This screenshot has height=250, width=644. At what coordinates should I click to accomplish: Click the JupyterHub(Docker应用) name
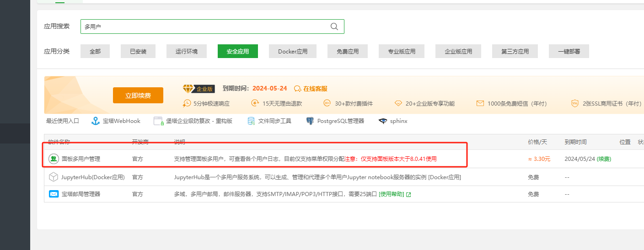93,177
